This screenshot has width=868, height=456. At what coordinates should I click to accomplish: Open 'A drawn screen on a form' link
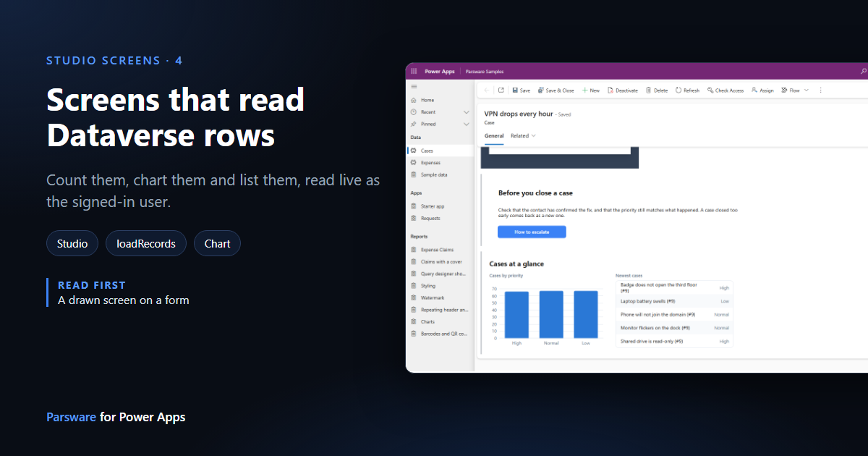tap(124, 300)
